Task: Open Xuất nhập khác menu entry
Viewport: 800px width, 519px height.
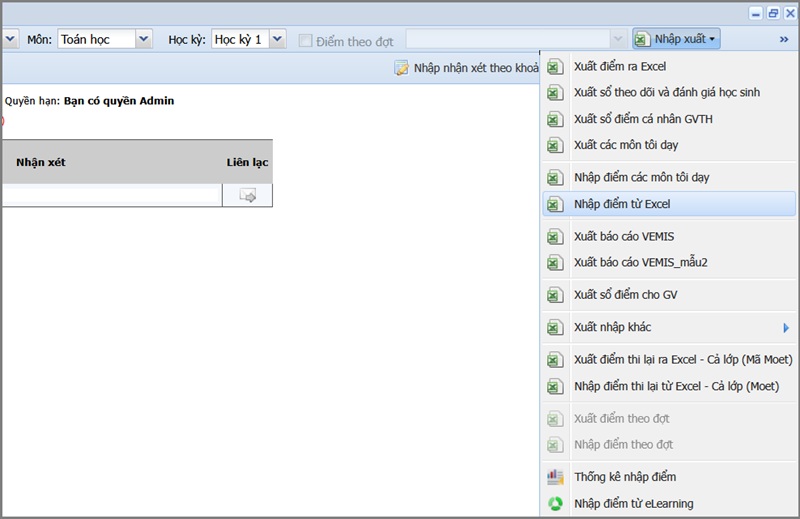Action: [668, 327]
